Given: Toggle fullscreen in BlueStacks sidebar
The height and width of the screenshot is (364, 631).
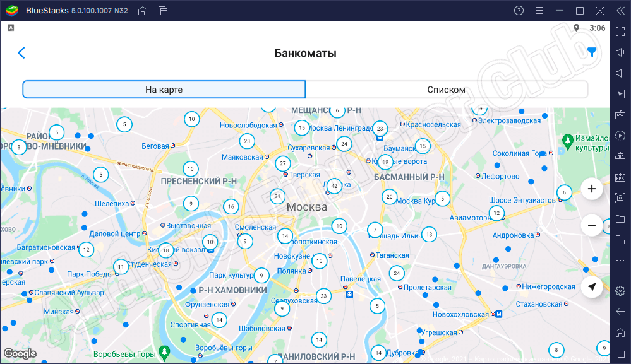Looking at the screenshot, I should coord(620,32).
